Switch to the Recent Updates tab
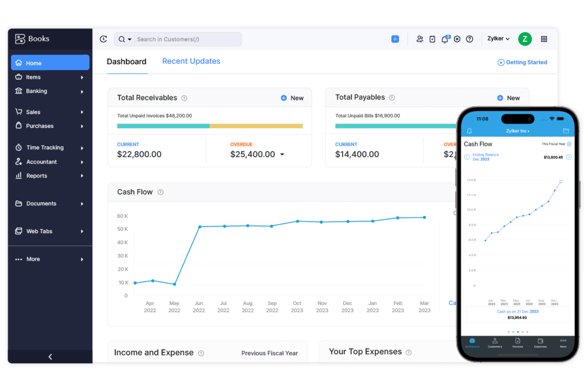 (x=191, y=61)
